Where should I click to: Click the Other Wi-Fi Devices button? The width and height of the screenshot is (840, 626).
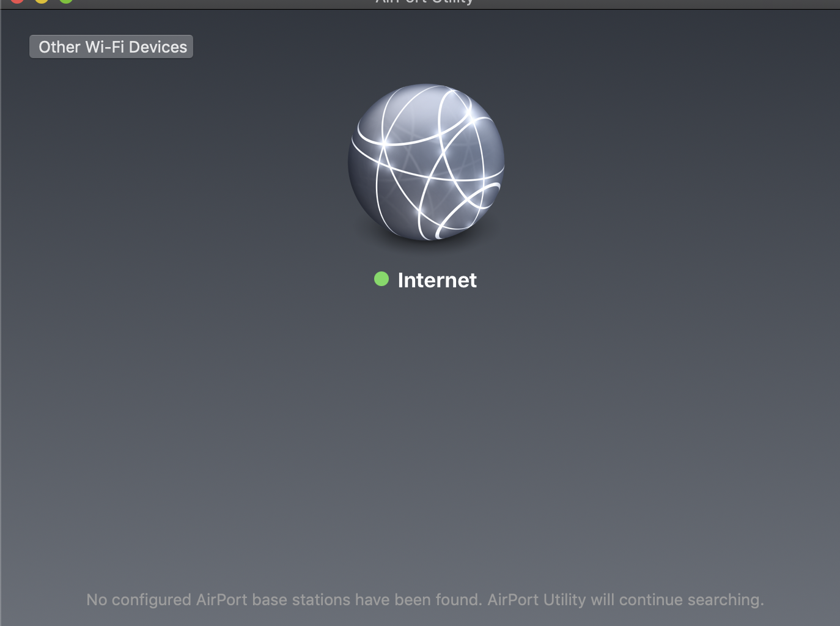(111, 46)
